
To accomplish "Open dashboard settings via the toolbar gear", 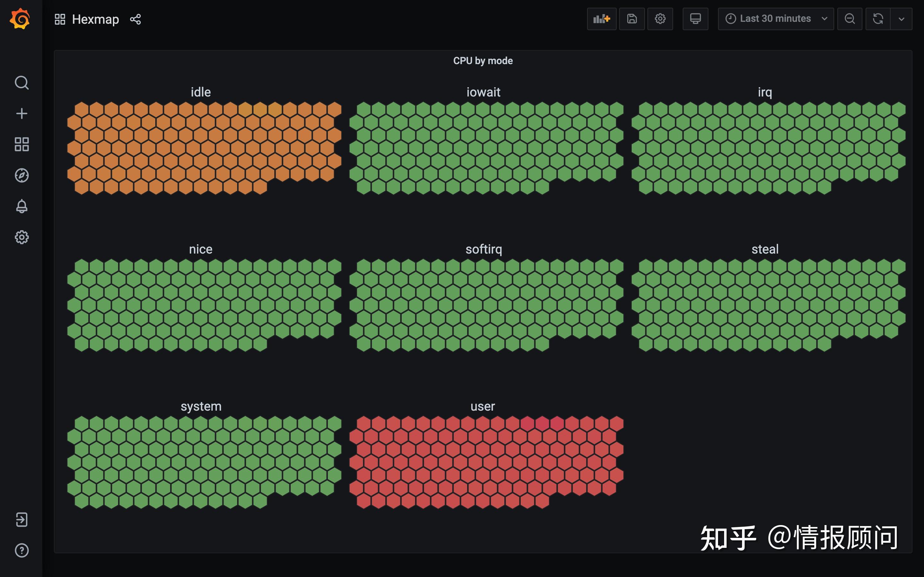I will [660, 18].
